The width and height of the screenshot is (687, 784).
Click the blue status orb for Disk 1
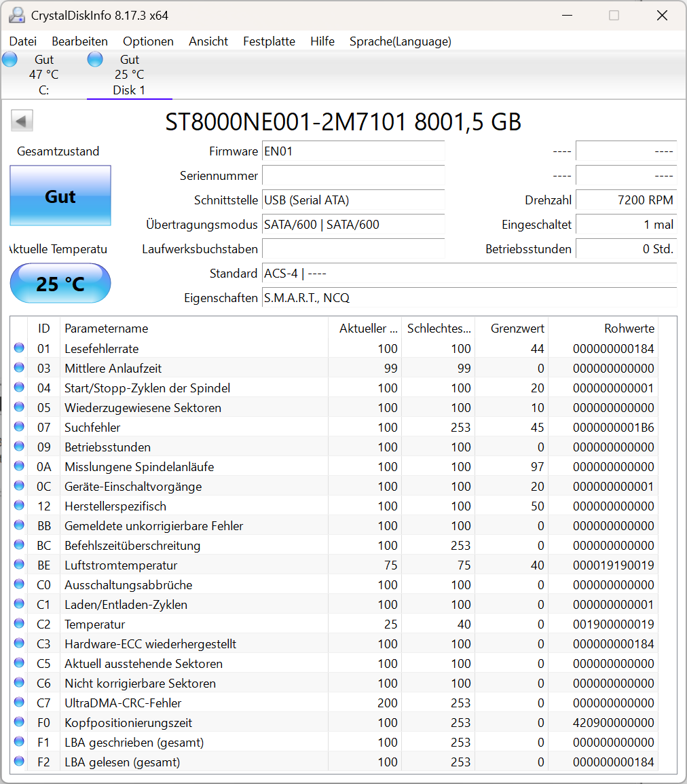[95, 60]
